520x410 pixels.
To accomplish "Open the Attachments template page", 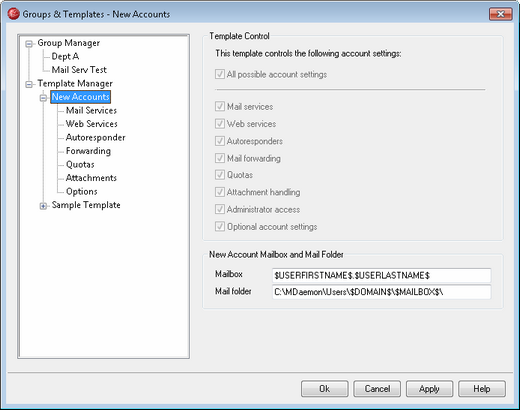I will 91,178.
